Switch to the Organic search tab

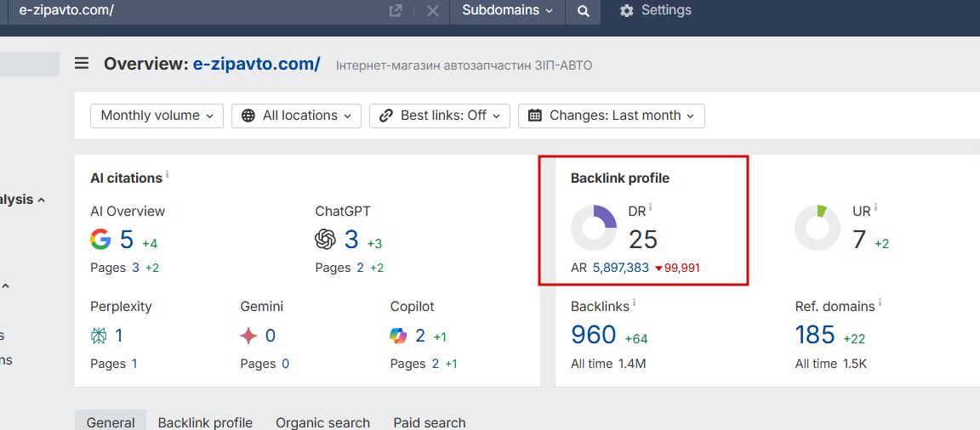coord(322,422)
